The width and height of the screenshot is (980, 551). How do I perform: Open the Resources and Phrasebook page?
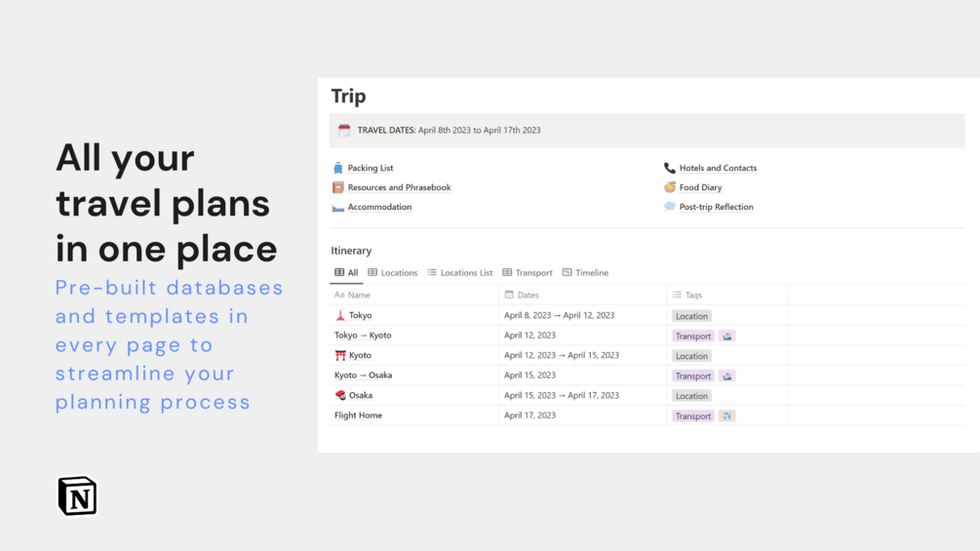(x=399, y=187)
